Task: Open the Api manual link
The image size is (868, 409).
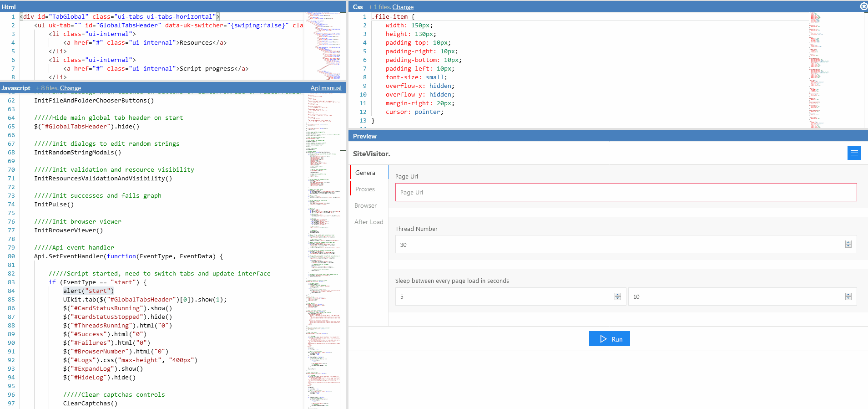Action: tap(326, 88)
